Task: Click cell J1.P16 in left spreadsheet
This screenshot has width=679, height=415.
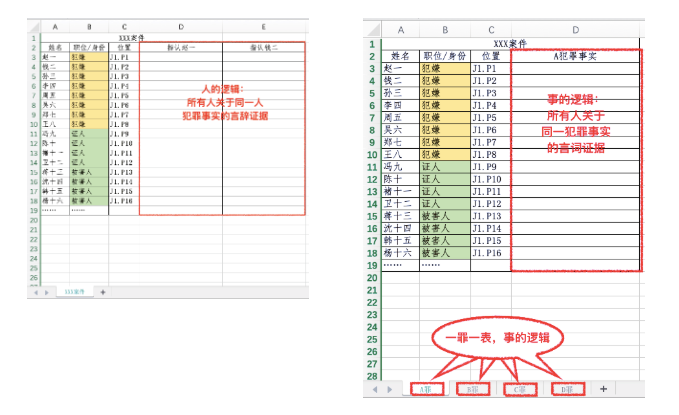Action: 124,201
